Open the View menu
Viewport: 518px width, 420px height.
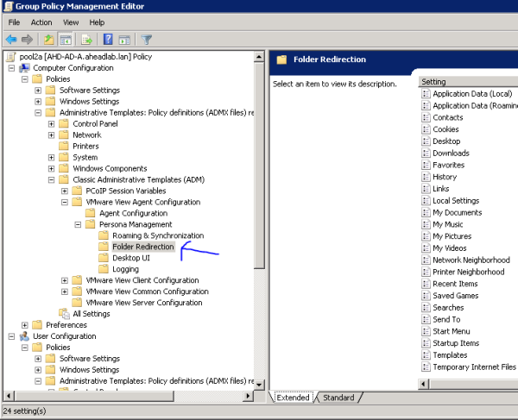point(71,22)
